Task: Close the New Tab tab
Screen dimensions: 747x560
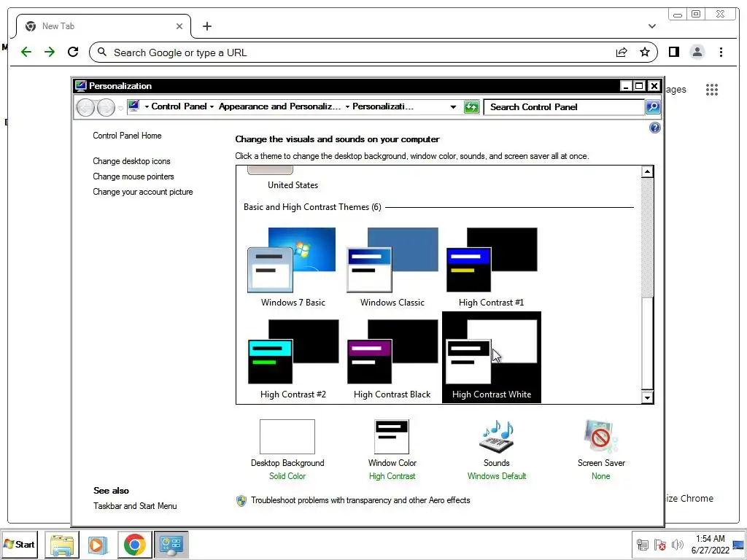Action: [x=179, y=26]
